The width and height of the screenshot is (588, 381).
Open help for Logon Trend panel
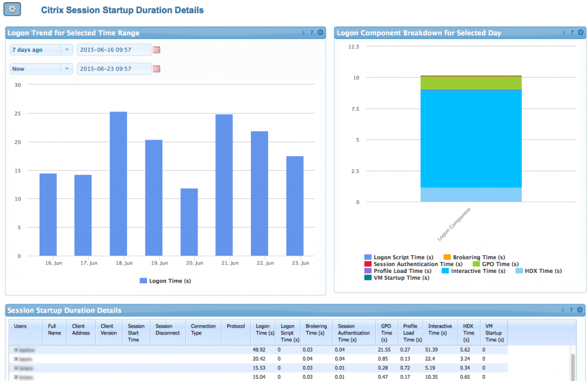point(312,33)
